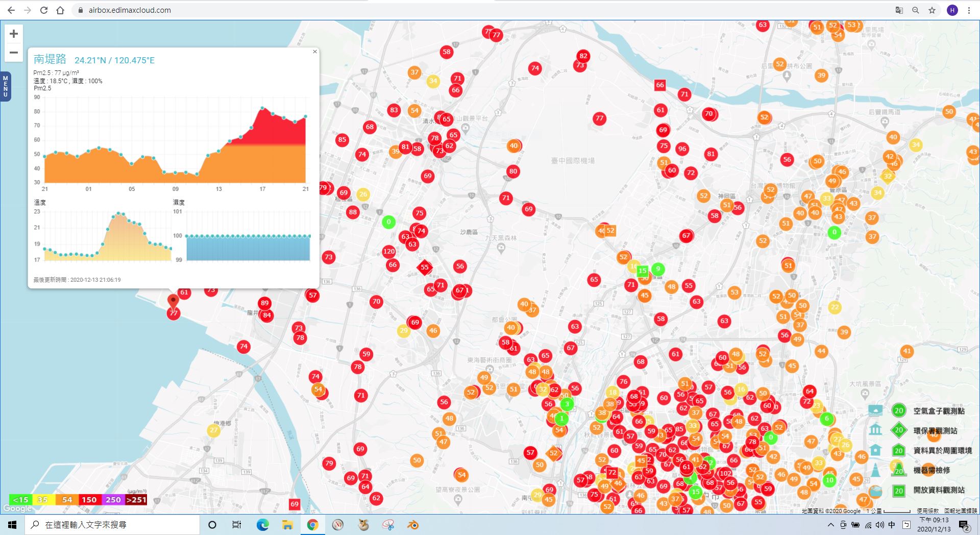Open the green square marker showing 15
This screenshot has height=535, width=980.
tap(642, 271)
